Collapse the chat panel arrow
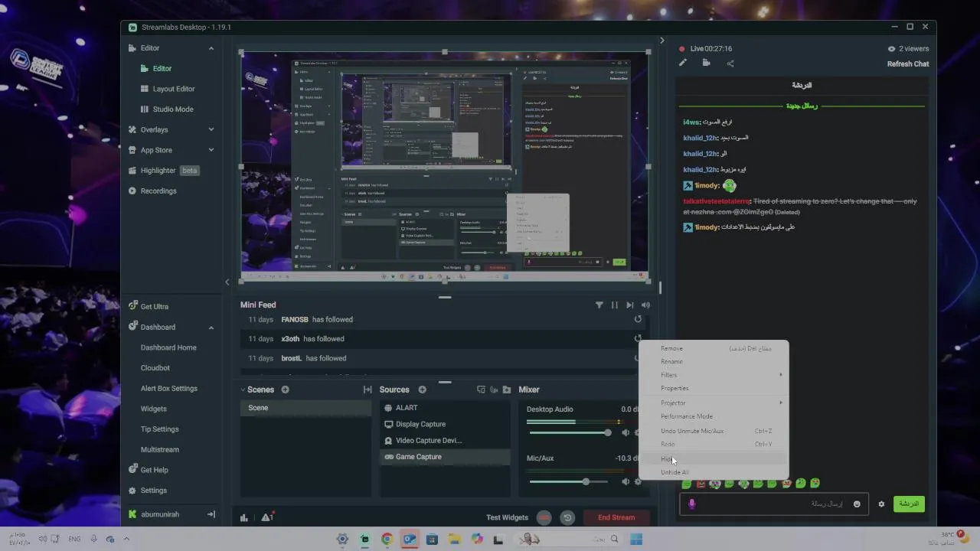980x551 pixels. 662,41
